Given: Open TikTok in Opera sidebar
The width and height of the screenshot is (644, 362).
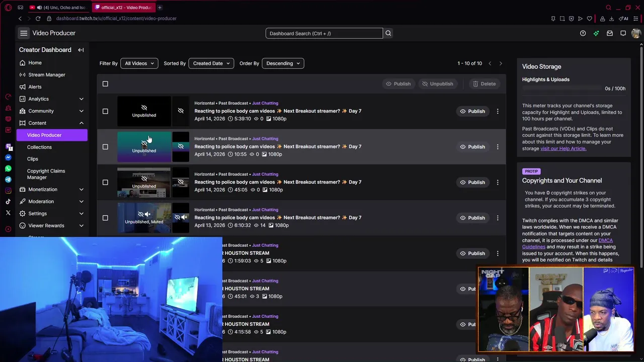Looking at the screenshot, I should [x=8, y=202].
